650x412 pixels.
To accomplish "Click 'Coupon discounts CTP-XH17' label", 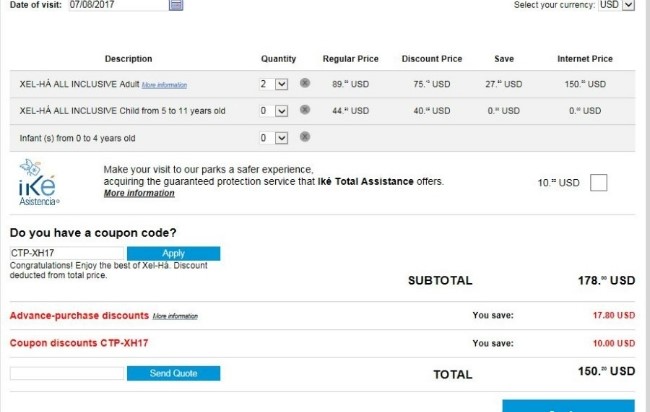I will pyautogui.click(x=79, y=343).
